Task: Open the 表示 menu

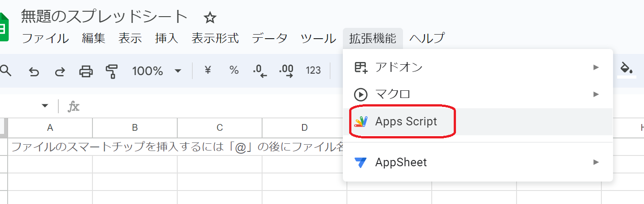Action: coord(130,38)
